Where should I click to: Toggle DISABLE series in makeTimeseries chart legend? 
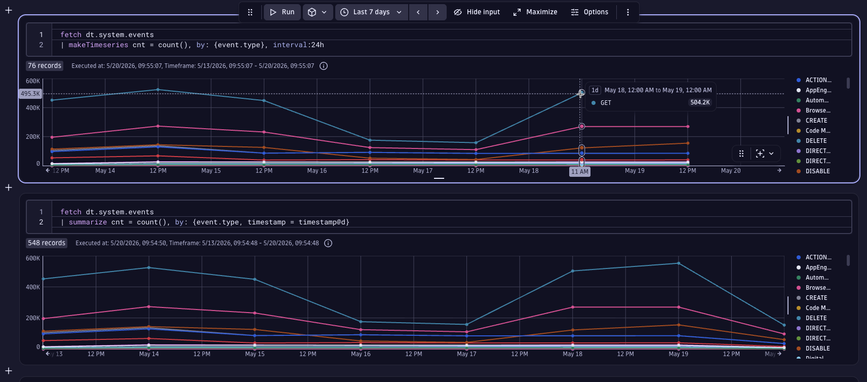pos(814,171)
